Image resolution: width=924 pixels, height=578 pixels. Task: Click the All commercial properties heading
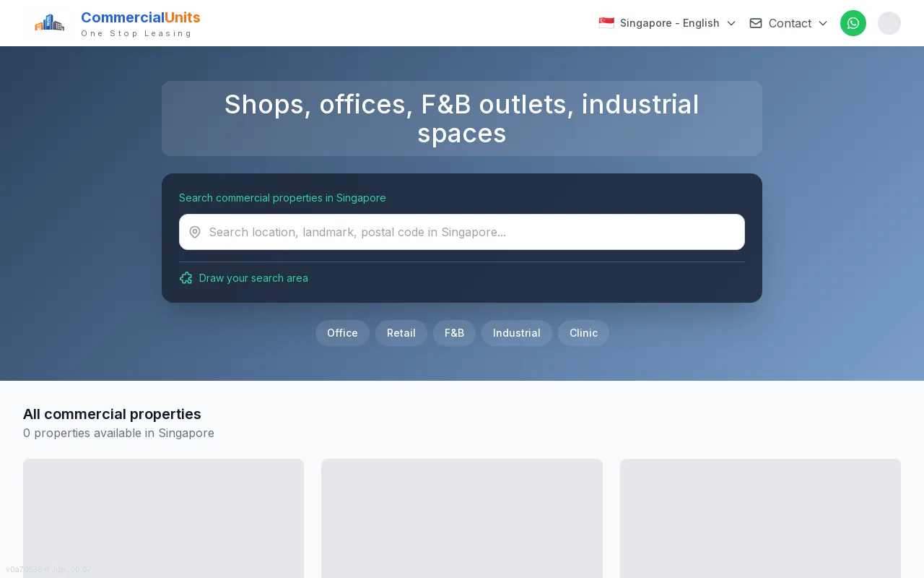(x=112, y=414)
